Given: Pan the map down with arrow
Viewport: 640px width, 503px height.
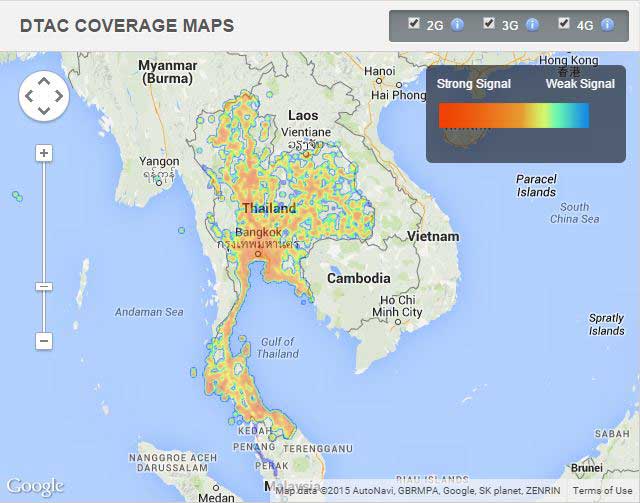Looking at the screenshot, I should click(x=44, y=110).
